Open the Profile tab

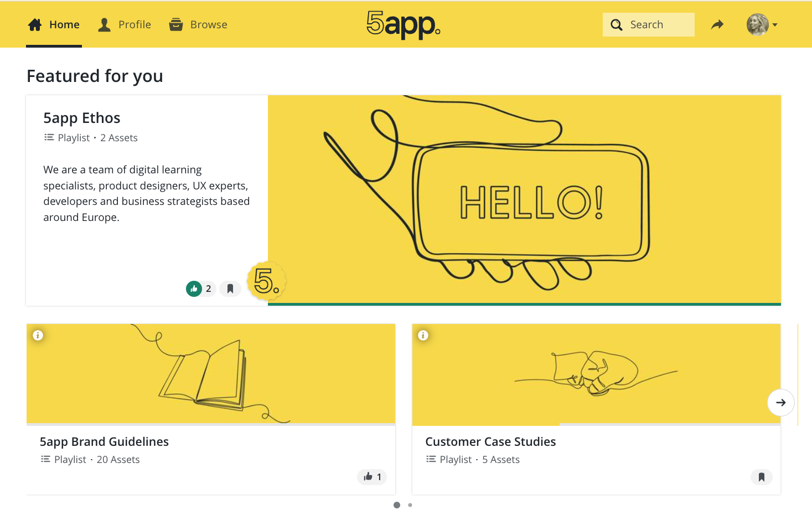(x=125, y=25)
